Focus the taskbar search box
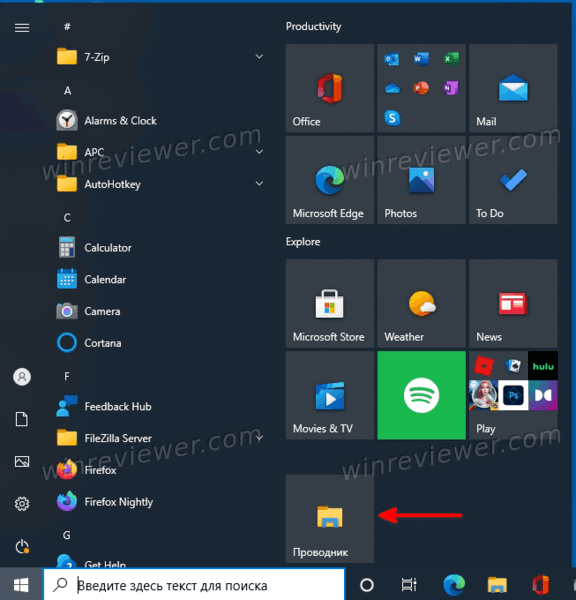The image size is (576, 600). pos(194,585)
